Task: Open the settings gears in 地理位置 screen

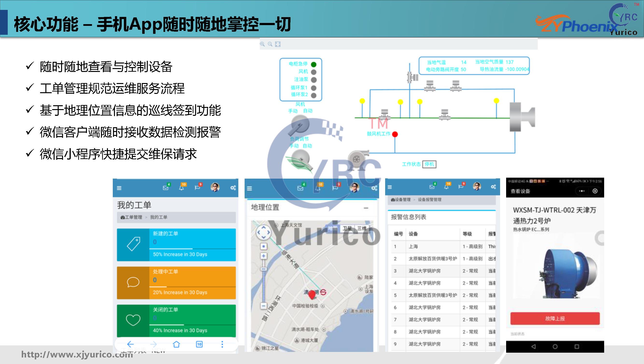Action: point(374,188)
